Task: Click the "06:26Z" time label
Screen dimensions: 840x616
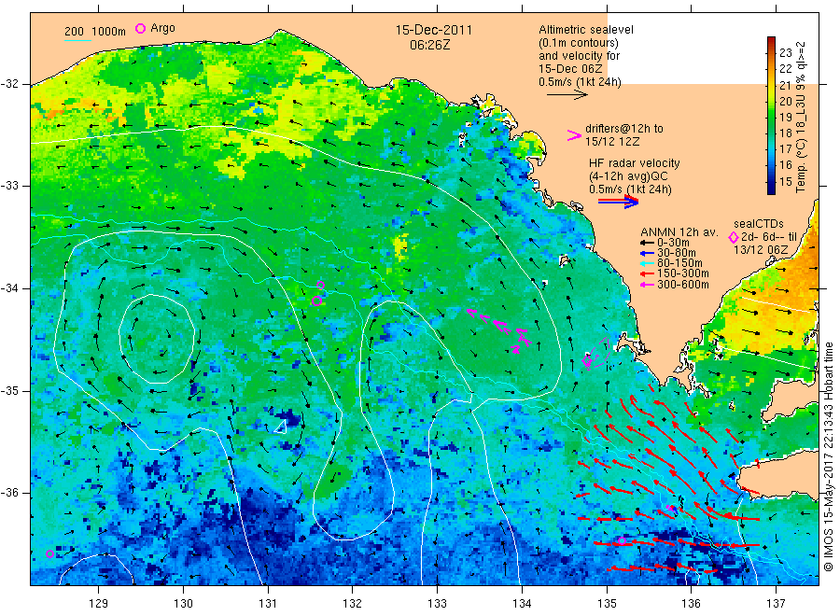Action: point(430,45)
